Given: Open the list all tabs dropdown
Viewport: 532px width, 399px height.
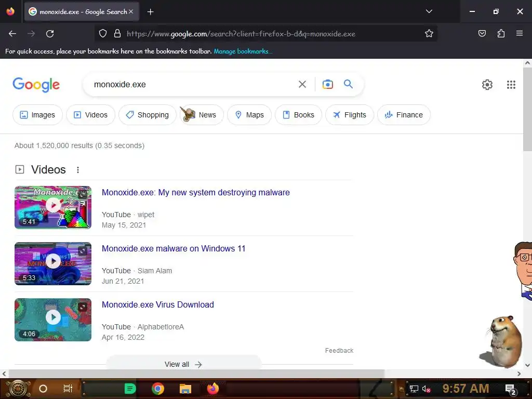Looking at the screenshot, I should pyautogui.click(x=429, y=11).
